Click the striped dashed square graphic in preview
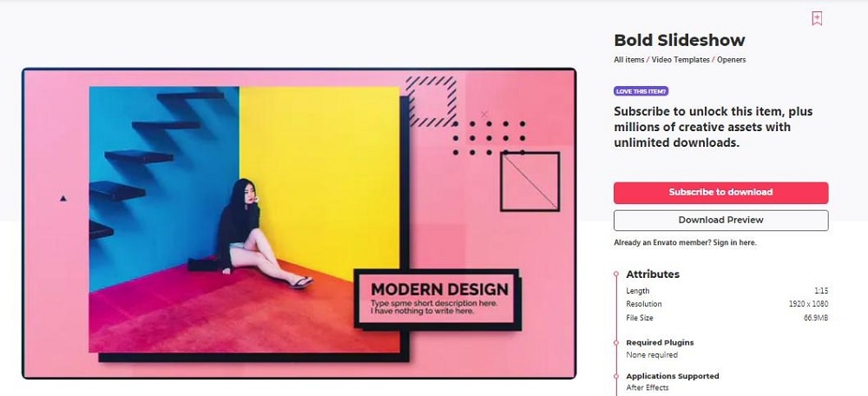 (x=431, y=101)
